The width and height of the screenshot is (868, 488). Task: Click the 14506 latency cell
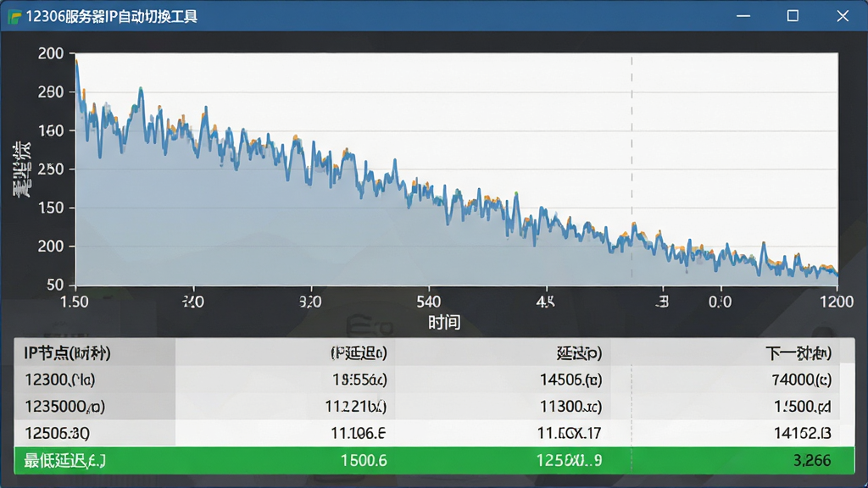coord(570,380)
